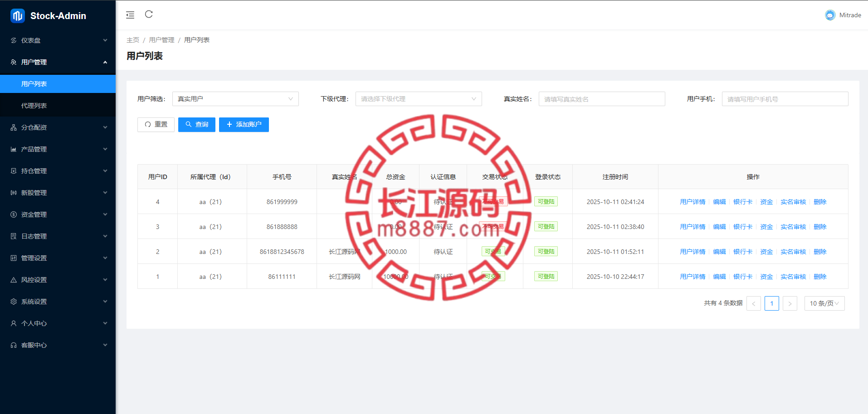This screenshot has height=414, width=868.
Task: Click 编辑 for user 8618812345678
Action: [x=719, y=252]
